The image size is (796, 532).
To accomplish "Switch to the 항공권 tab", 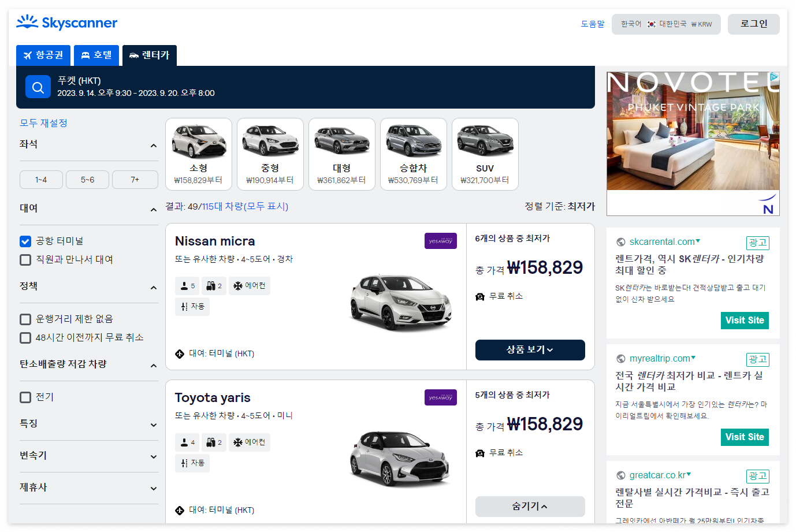I will click(43, 55).
